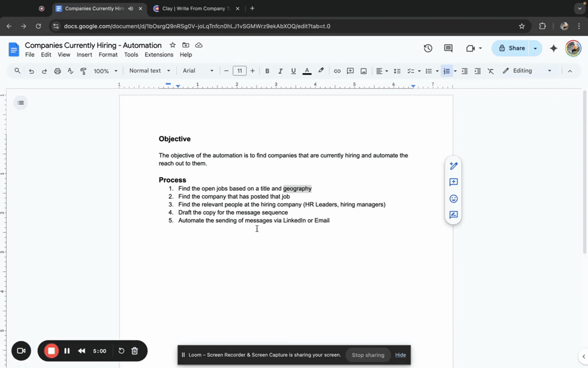Switch to the Clay browser tab
The width and height of the screenshot is (588, 368).
coord(195,9)
